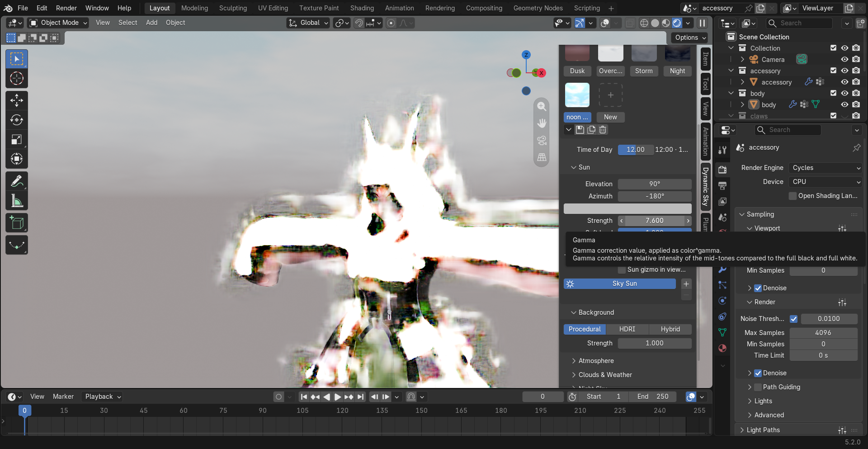Select the Annotate tool
This screenshot has height=449, width=868.
click(17, 181)
